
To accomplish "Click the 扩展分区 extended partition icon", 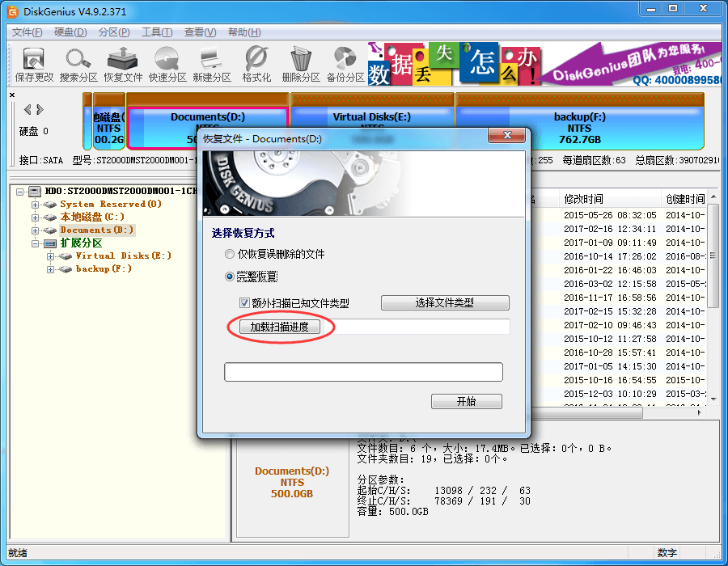I will coord(49,243).
